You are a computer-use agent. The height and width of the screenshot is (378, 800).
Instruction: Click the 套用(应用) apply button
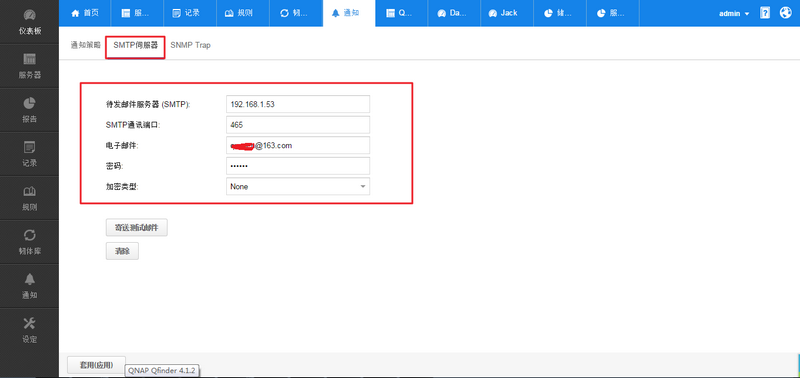click(x=96, y=365)
